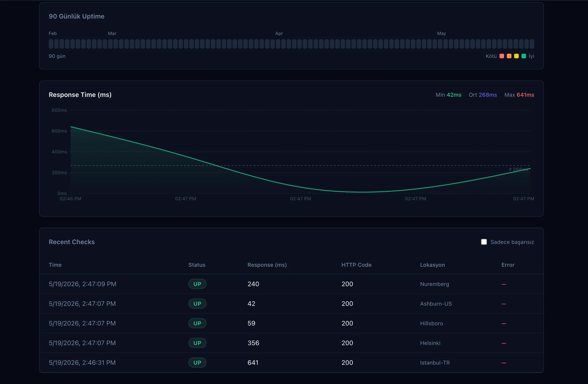Viewport: 588px width, 384px height.
Task: Click the HTTP Code column header
Action: click(x=356, y=265)
